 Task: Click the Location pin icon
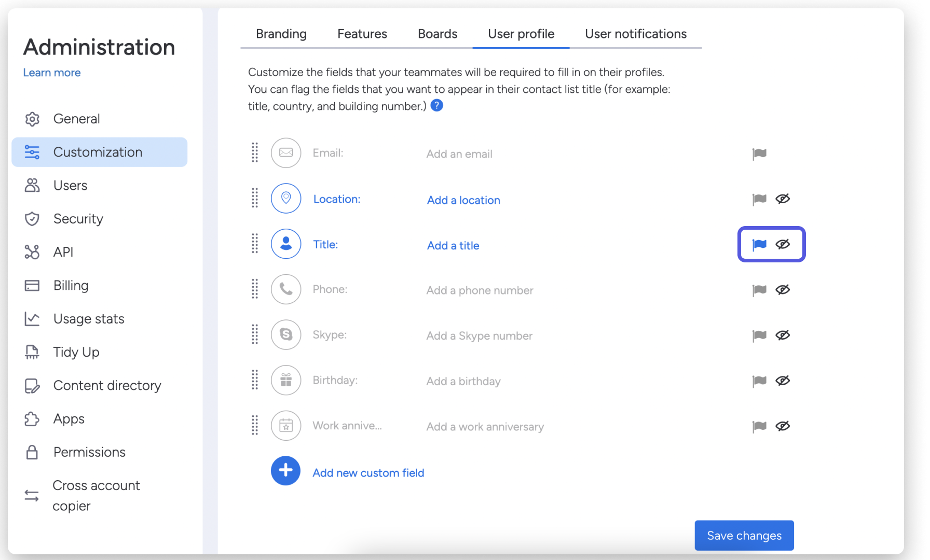click(x=286, y=199)
